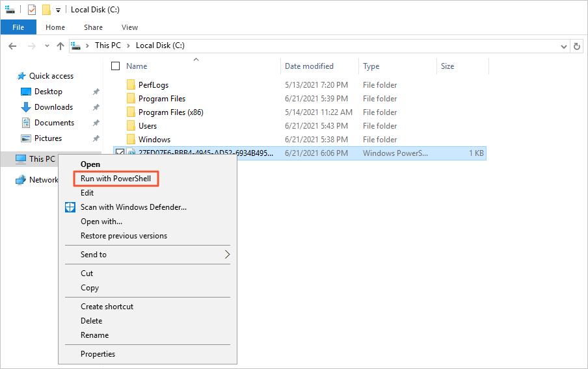Image resolution: width=588 pixels, height=369 pixels.
Task: Open the File ribbon tab
Action: tap(18, 27)
